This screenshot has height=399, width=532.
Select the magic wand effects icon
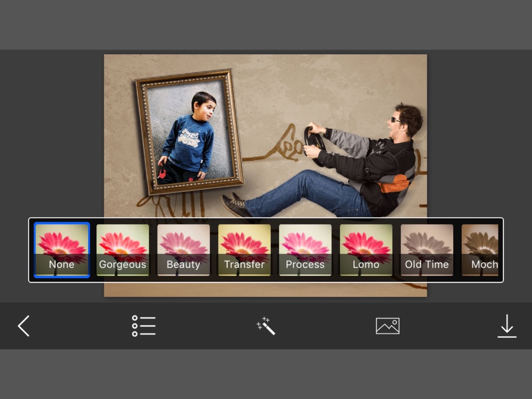click(266, 326)
